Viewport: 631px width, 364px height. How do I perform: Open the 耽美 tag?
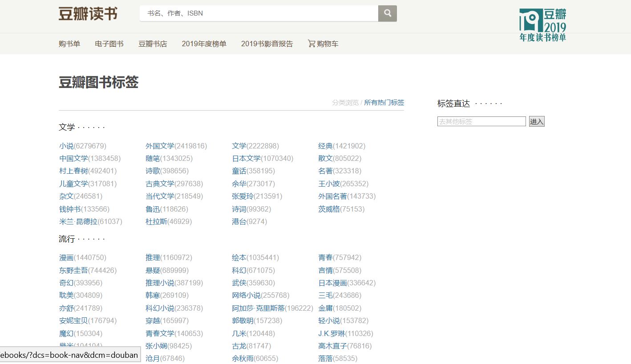click(x=66, y=295)
